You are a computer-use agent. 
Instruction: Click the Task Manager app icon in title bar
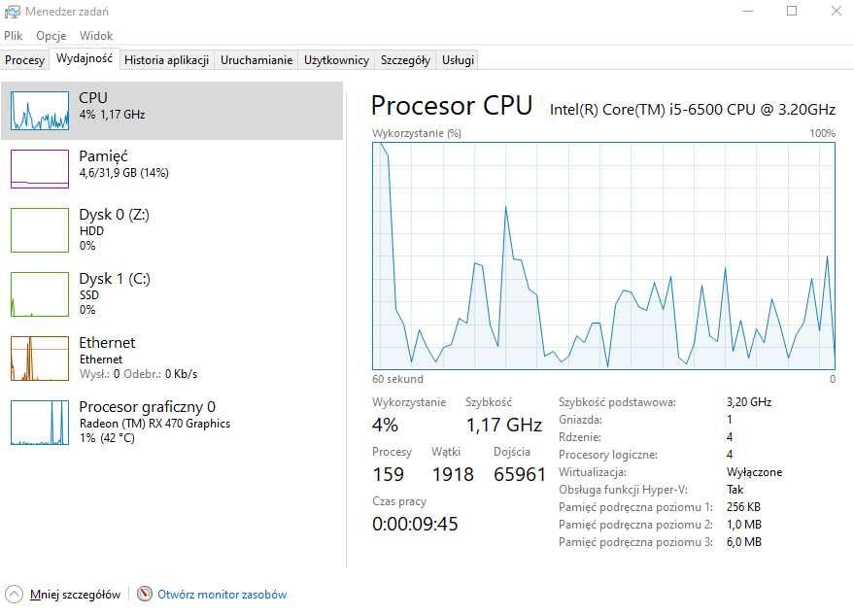pyautogui.click(x=12, y=12)
